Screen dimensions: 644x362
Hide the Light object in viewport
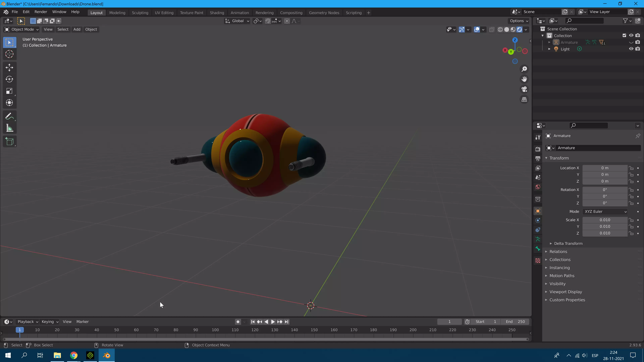(631, 49)
